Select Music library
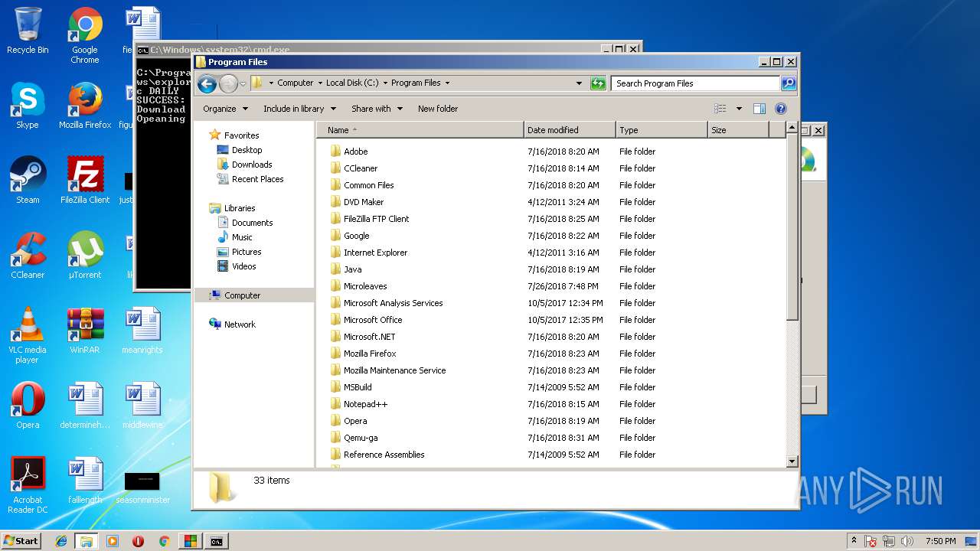The width and height of the screenshot is (980, 551). click(x=242, y=237)
